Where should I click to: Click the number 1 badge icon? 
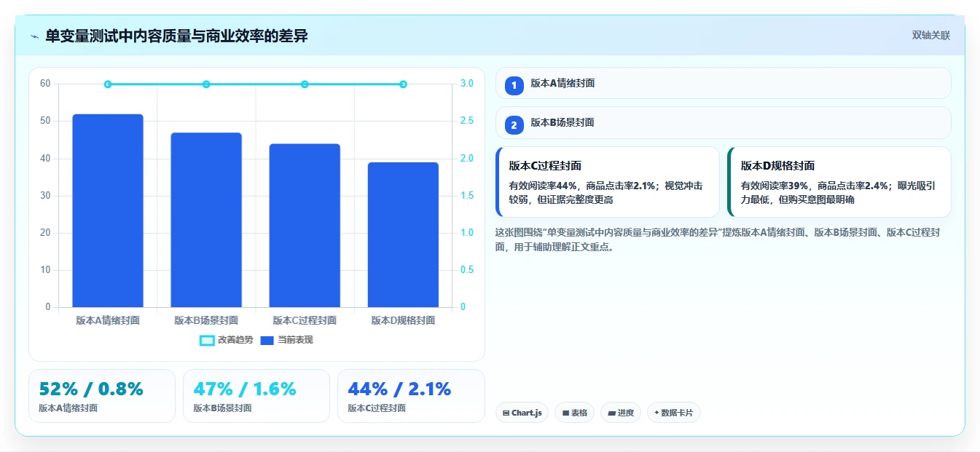(514, 86)
